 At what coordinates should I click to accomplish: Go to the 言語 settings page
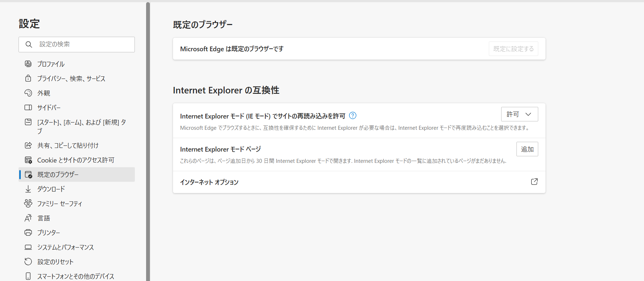pyautogui.click(x=77, y=218)
